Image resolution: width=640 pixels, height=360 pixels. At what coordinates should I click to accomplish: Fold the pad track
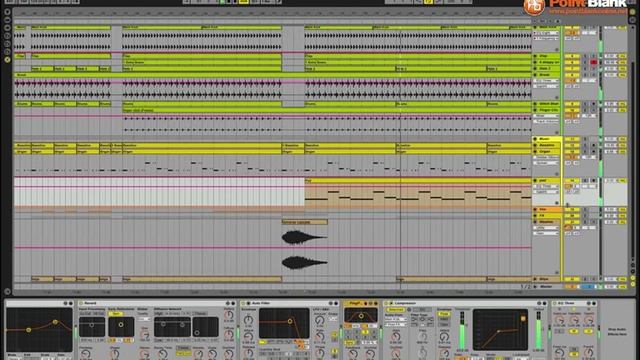tap(535, 180)
